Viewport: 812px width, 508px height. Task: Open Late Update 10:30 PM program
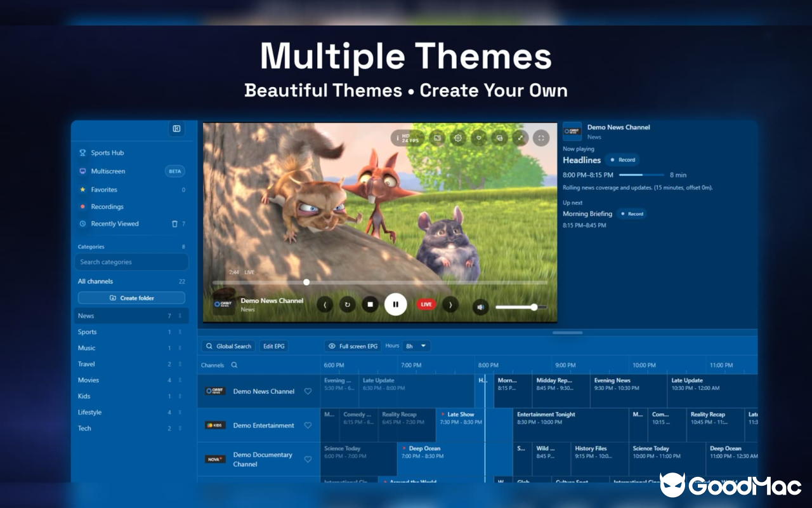tap(712, 391)
